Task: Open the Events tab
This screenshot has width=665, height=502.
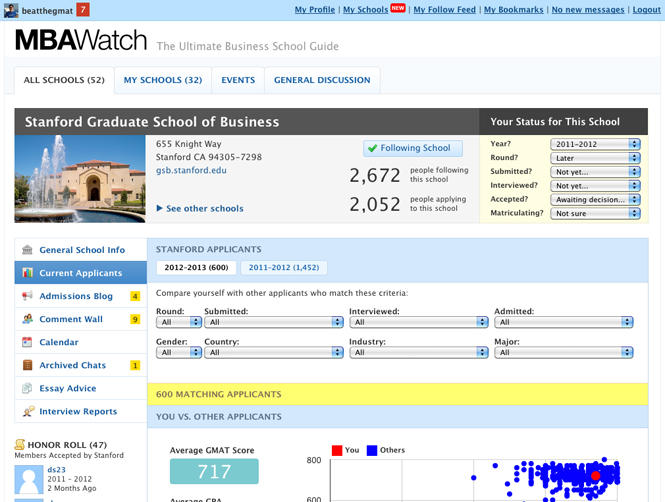Action: (238, 80)
